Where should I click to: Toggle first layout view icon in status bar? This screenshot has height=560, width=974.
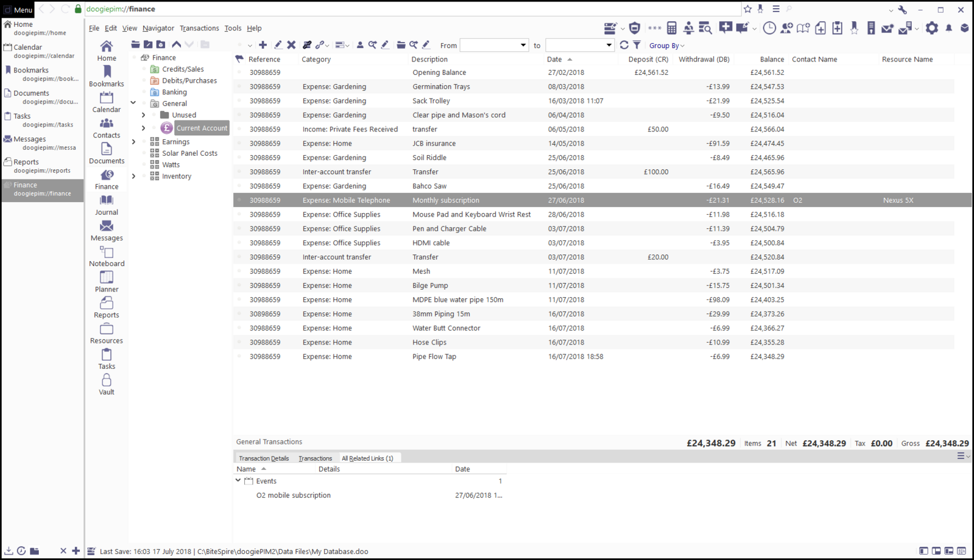point(923,551)
